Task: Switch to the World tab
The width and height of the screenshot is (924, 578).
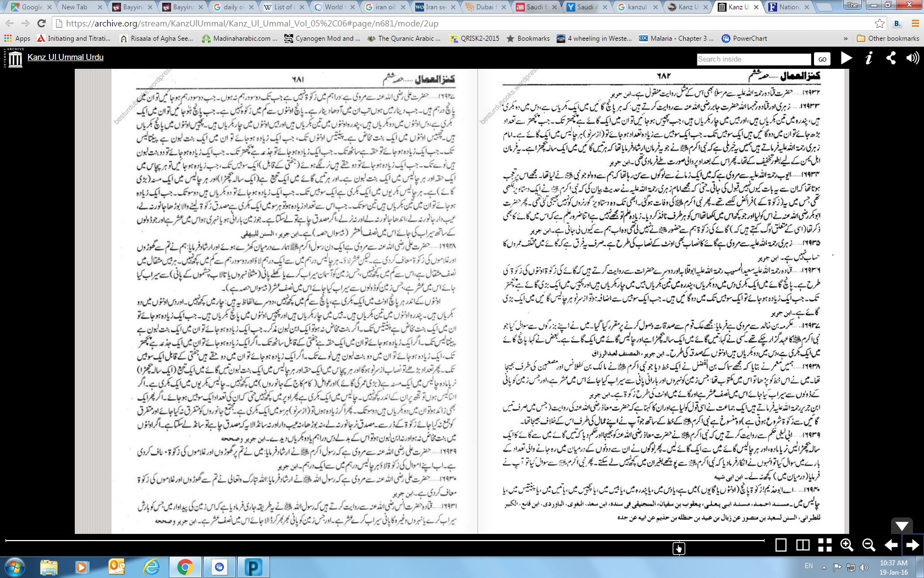Action: 333,7
